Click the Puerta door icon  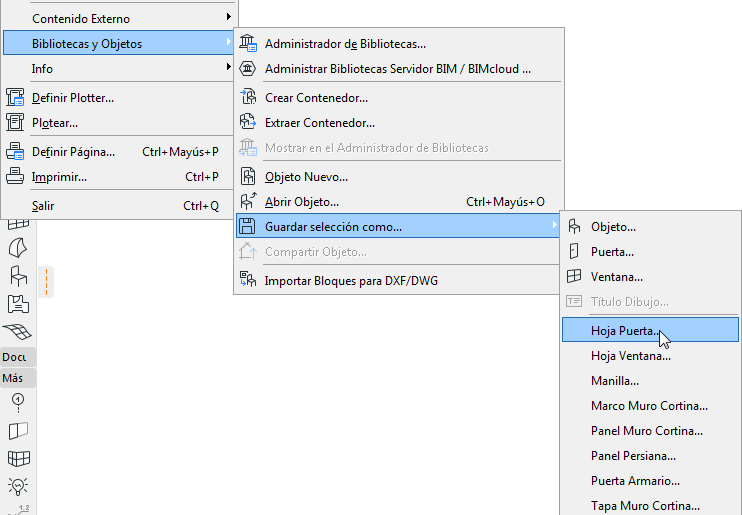[574, 251]
